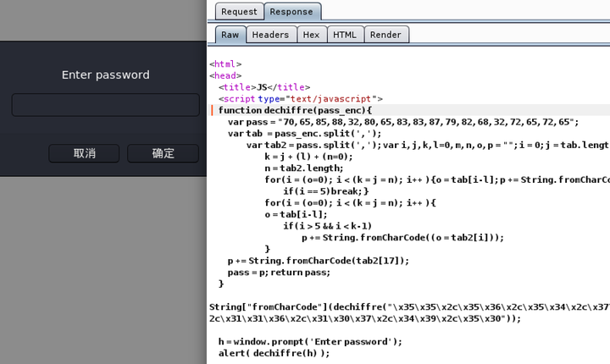Click the 'alert( dechiffre(h) );' line
Viewport: 610px width, 364px height.
tap(274, 354)
